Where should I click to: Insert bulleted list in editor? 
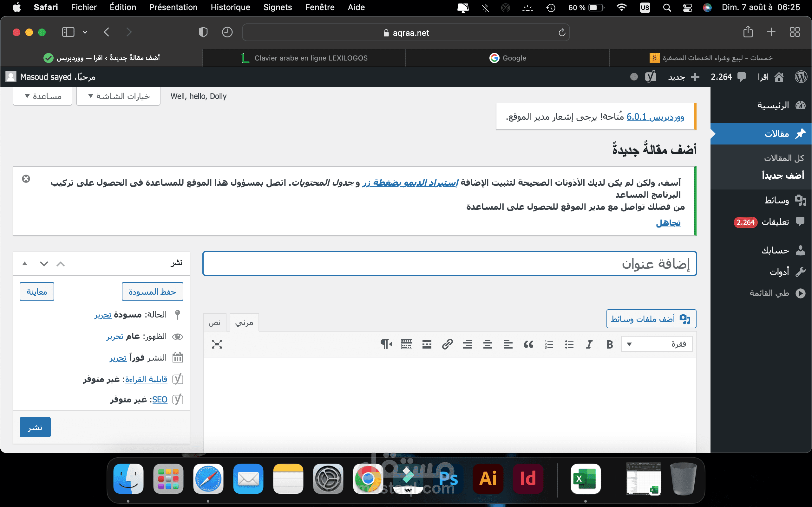pos(569,344)
